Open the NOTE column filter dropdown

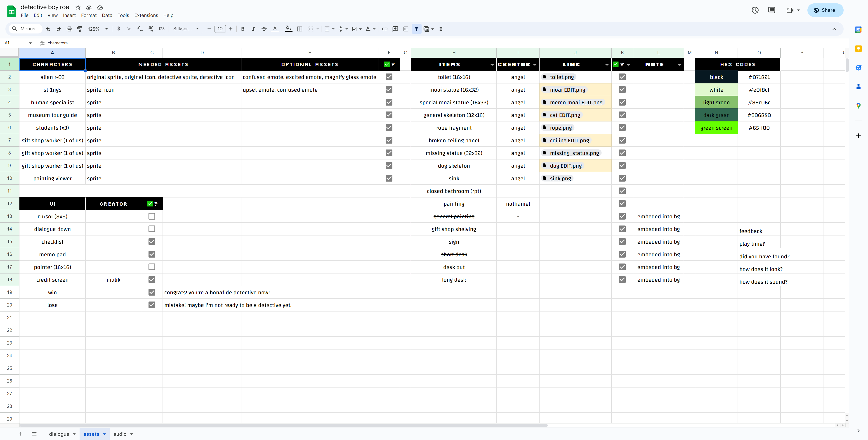679,64
